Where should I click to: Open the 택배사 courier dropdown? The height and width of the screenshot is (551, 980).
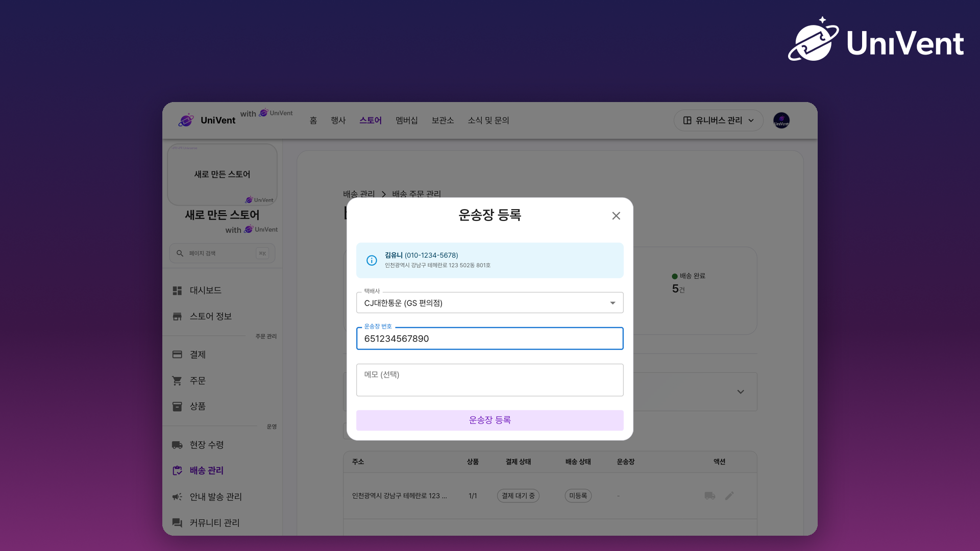[x=489, y=303]
